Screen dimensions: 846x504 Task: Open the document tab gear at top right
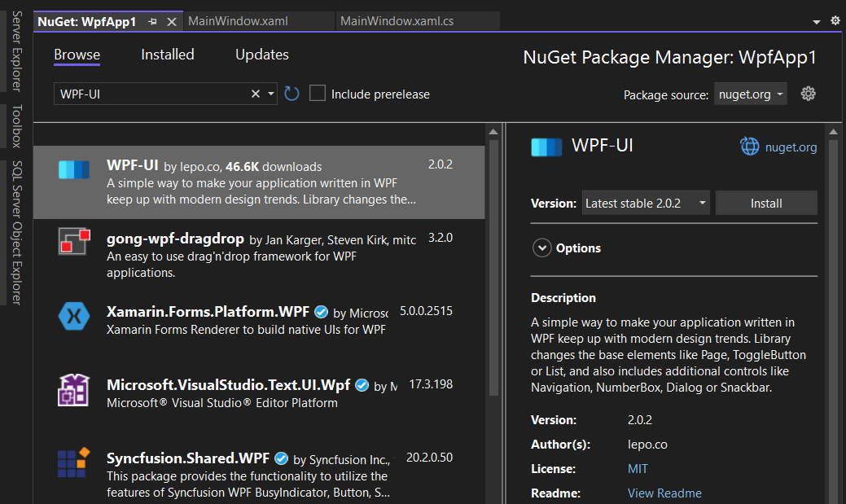[x=835, y=21]
